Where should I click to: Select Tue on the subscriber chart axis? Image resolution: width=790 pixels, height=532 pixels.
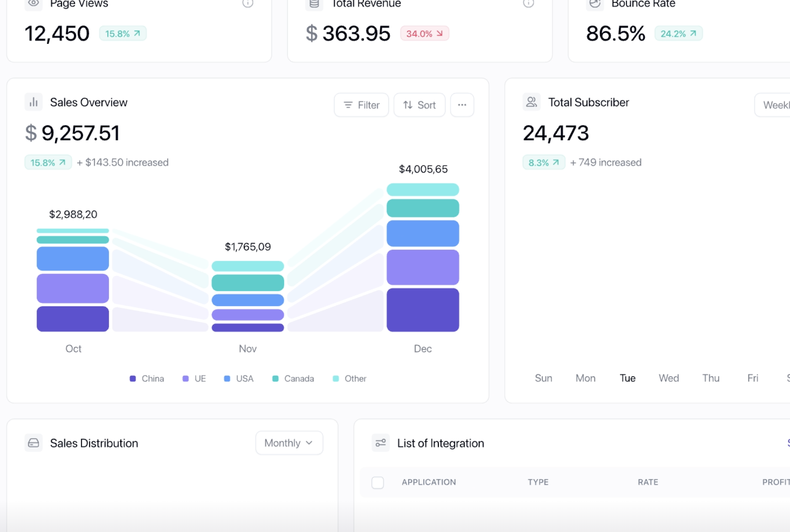tap(627, 378)
